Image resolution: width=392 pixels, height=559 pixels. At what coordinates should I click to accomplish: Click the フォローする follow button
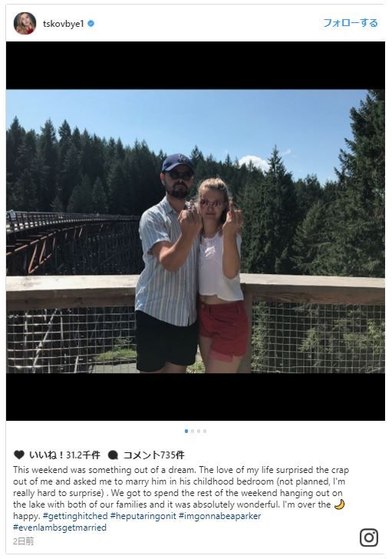351,23
